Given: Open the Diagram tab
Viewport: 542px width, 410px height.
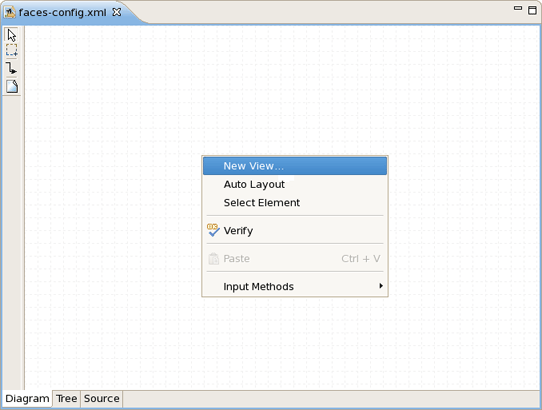Looking at the screenshot, I should (x=27, y=399).
